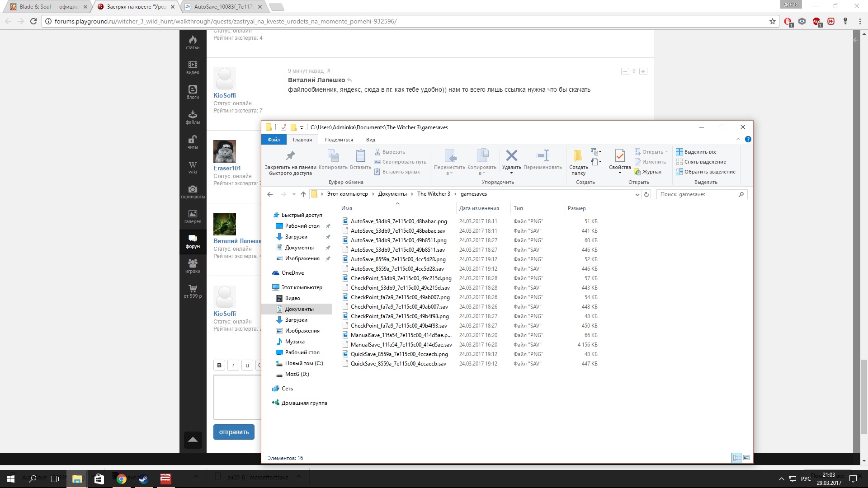868x488 pixels.
Task: Open читы section in site sidebar
Action: (x=193, y=142)
